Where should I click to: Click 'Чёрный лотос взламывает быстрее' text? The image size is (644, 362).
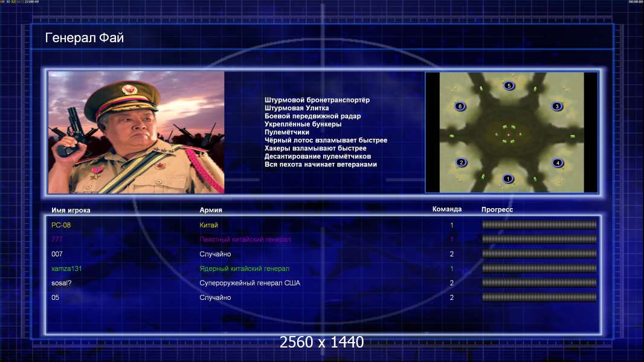tap(326, 140)
